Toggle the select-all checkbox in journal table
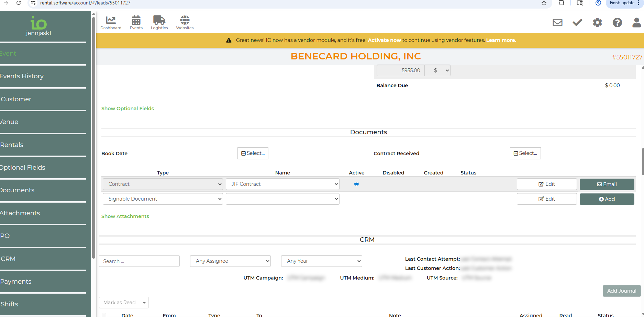The height and width of the screenshot is (317, 644). point(104,315)
